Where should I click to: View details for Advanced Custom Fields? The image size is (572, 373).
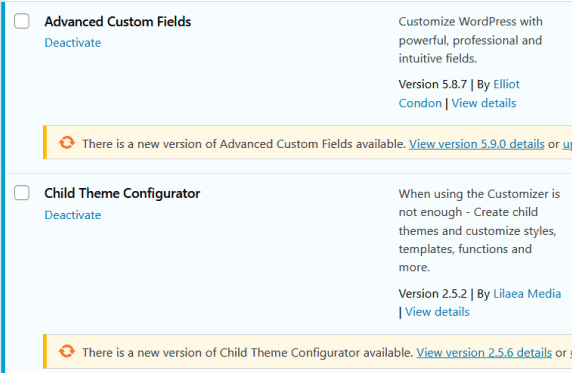pos(484,103)
